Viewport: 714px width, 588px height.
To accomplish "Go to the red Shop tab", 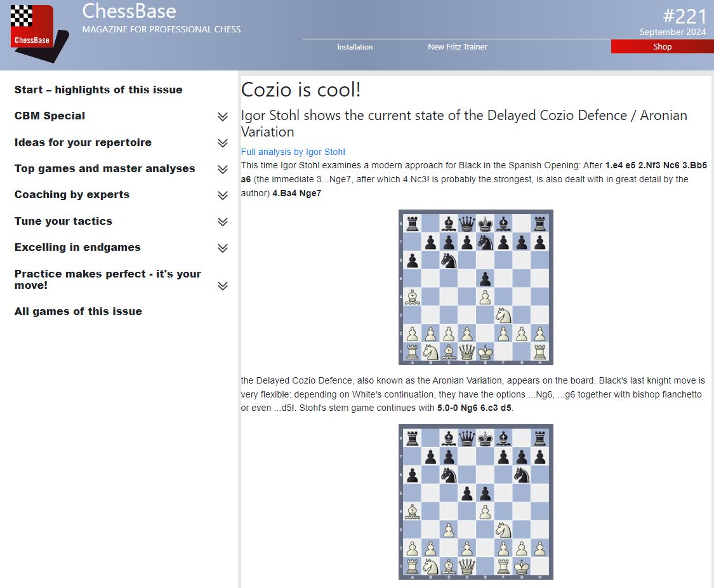I will click(x=662, y=46).
